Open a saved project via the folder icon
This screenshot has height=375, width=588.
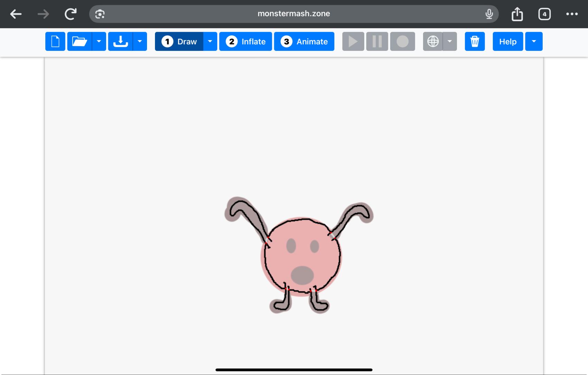80,41
